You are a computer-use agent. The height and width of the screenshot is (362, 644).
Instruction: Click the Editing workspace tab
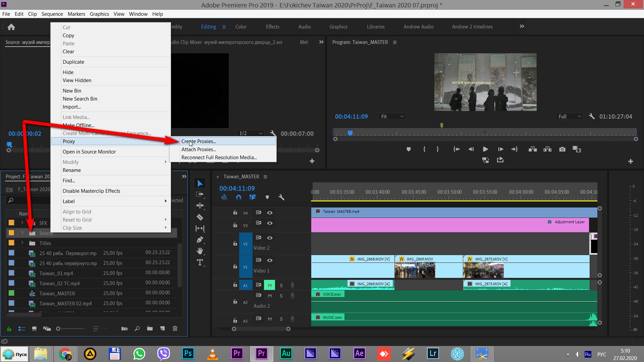click(208, 26)
